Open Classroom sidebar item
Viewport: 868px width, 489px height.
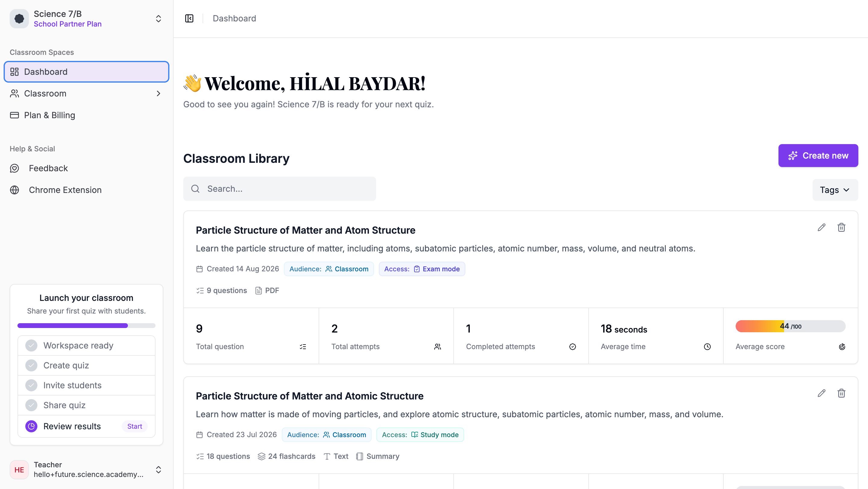pyautogui.click(x=86, y=93)
